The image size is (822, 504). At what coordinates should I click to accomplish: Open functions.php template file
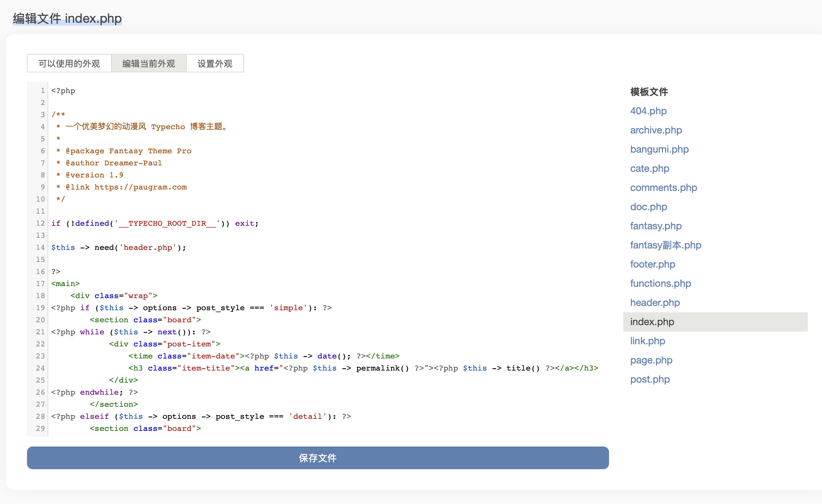[661, 284]
